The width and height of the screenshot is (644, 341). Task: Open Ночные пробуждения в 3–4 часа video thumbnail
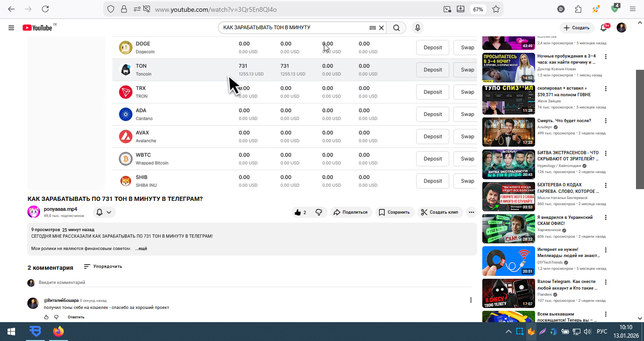tap(508, 67)
